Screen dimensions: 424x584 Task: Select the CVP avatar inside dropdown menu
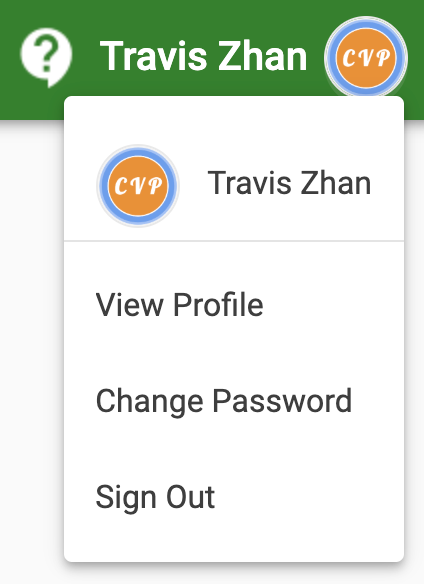tap(138, 185)
